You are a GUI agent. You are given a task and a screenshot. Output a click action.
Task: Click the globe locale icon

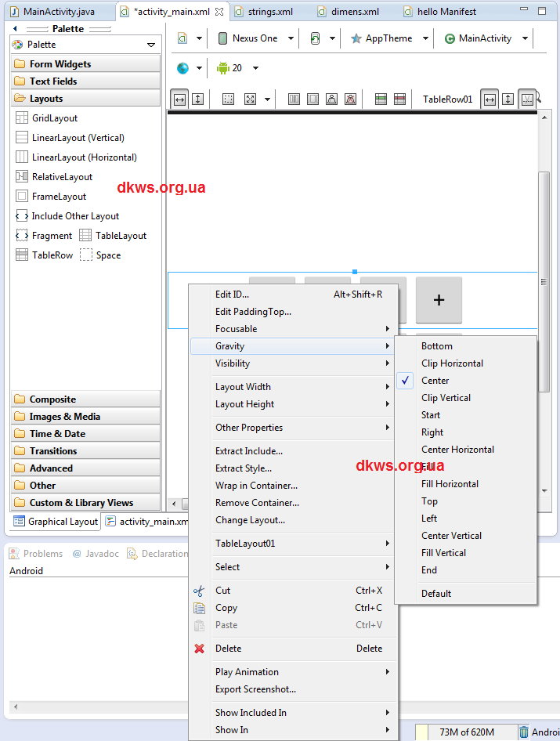pyautogui.click(x=182, y=68)
